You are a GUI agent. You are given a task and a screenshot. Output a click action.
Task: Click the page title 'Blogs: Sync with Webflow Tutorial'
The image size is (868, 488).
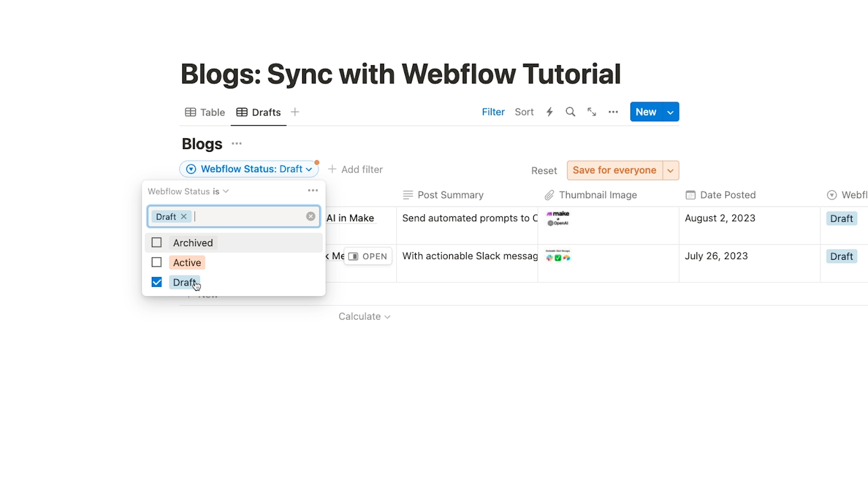(x=400, y=74)
